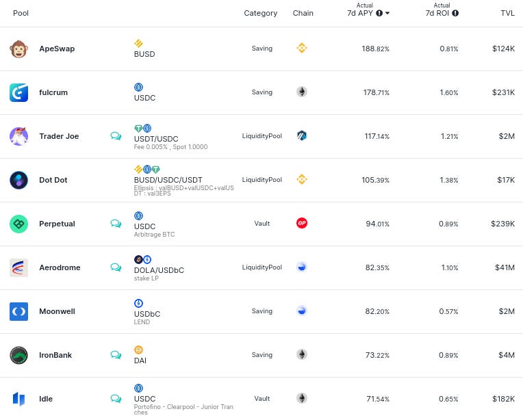Click the $41M TVL value
The height and width of the screenshot is (420, 523).
[505, 267]
